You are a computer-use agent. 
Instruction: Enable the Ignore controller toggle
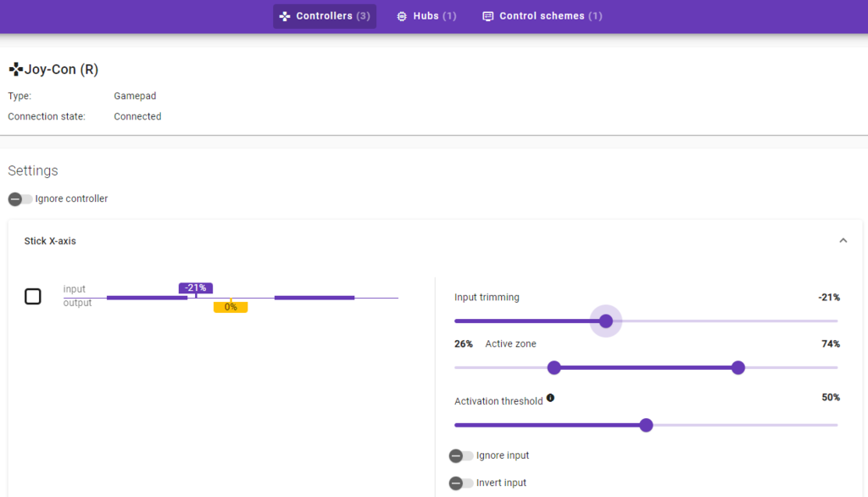[18, 198]
